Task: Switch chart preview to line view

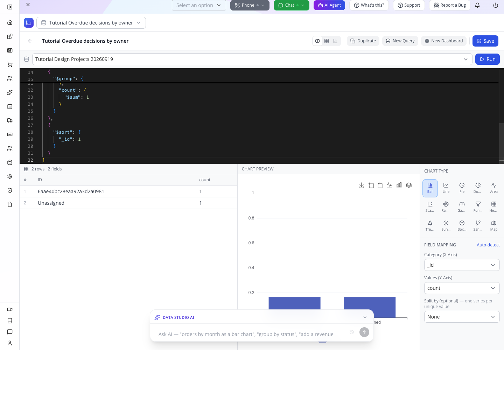Action: (x=390, y=185)
